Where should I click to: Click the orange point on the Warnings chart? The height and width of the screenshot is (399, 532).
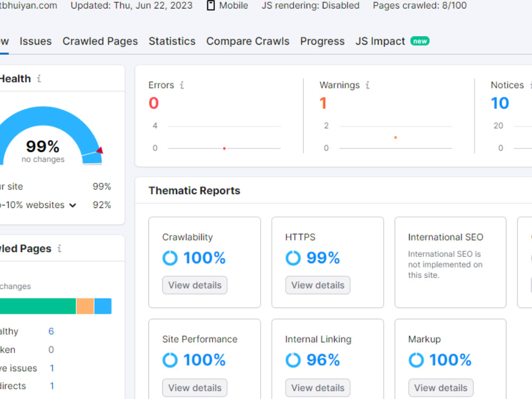click(x=395, y=137)
